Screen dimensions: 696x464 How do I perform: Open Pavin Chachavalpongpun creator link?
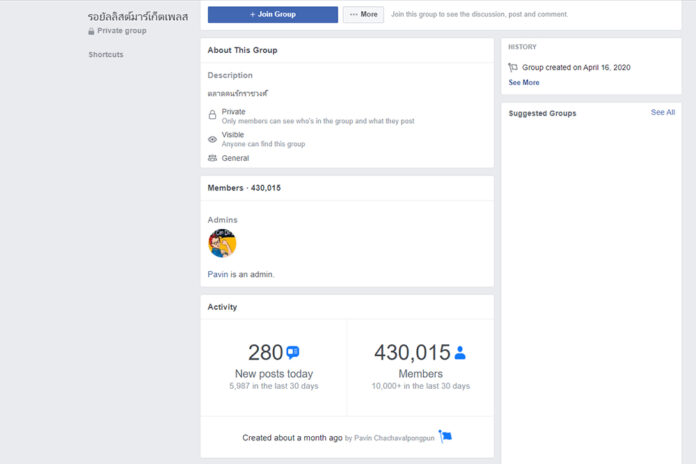tap(394, 438)
